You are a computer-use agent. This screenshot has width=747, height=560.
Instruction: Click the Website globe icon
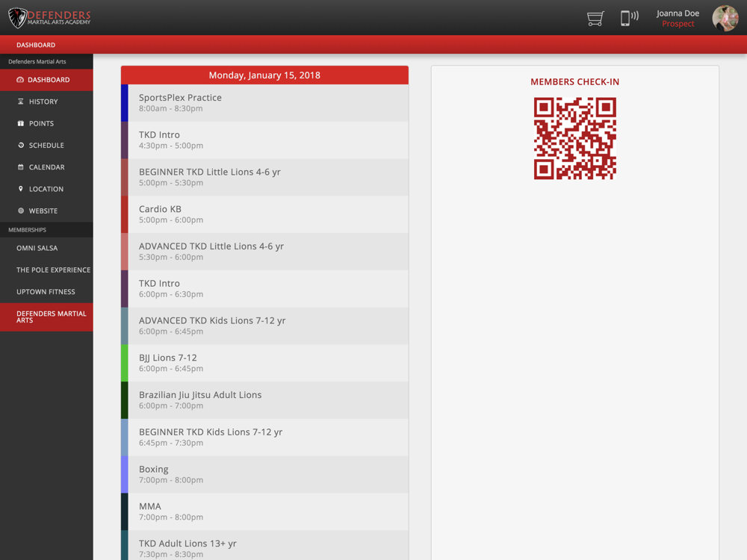pos(20,211)
